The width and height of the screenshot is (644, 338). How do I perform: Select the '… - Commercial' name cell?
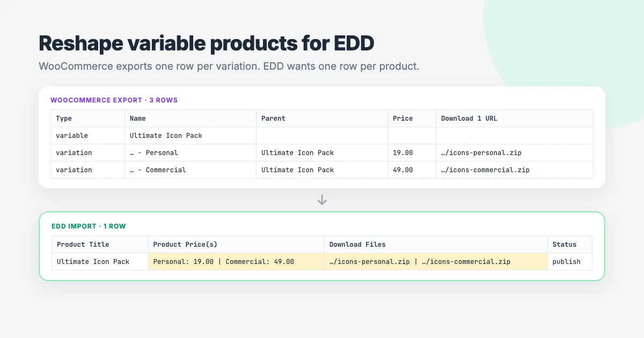click(x=191, y=170)
